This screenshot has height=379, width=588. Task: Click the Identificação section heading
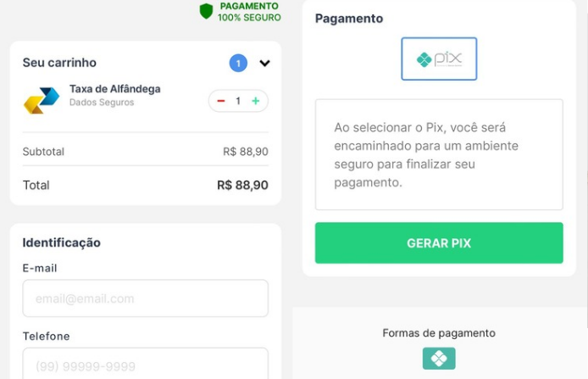pyautogui.click(x=61, y=242)
